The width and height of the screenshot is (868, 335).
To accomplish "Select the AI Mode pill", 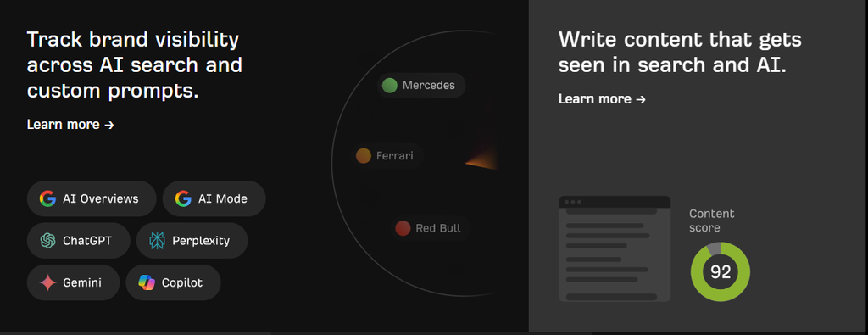I will coord(214,198).
